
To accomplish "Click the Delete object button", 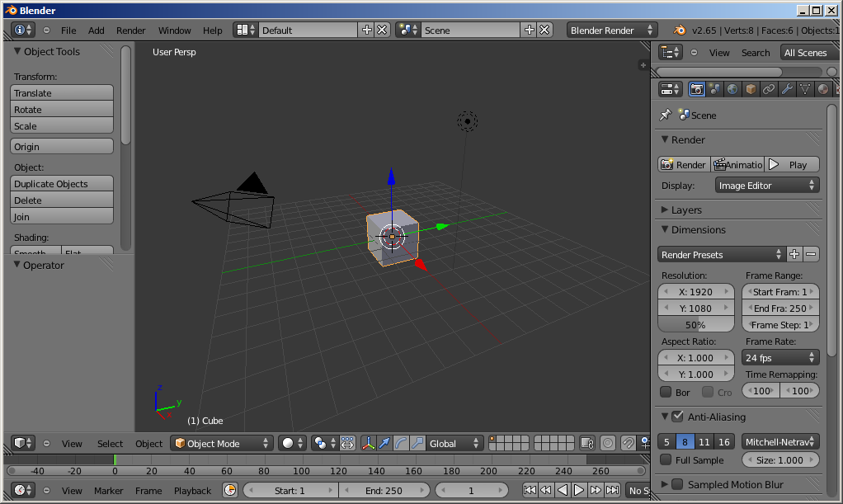I will [62, 200].
